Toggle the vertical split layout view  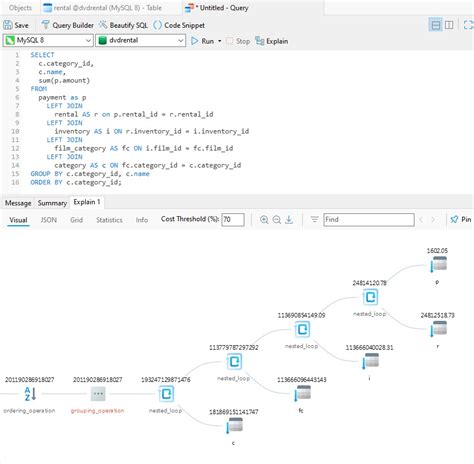coord(449,25)
